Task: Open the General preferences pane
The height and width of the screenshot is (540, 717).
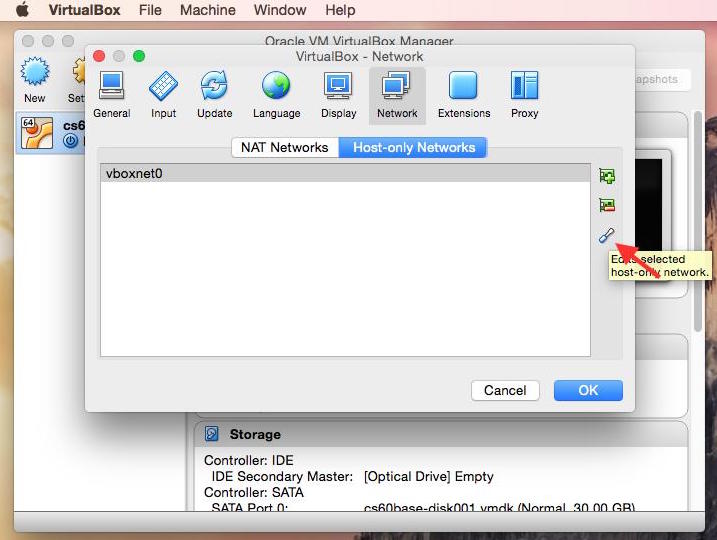Action: pos(111,95)
